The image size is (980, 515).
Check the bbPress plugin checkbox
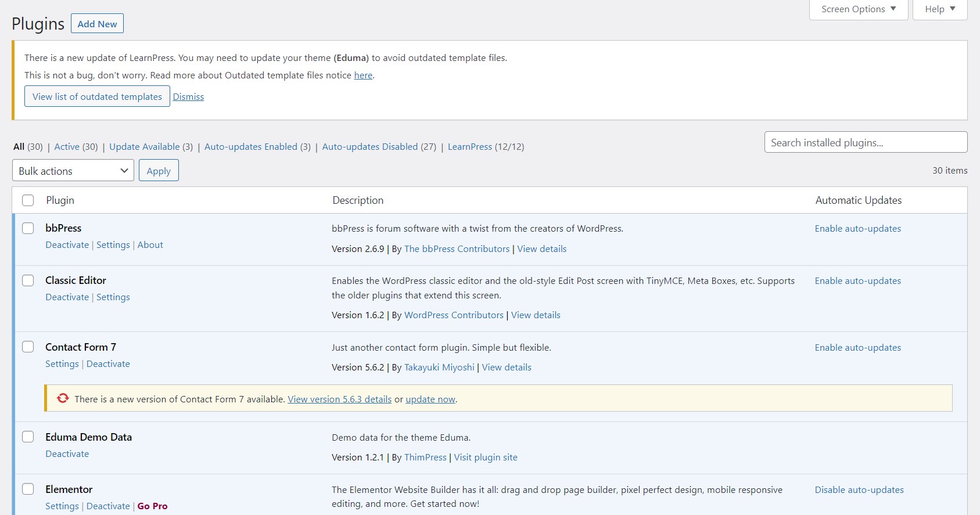28,228
